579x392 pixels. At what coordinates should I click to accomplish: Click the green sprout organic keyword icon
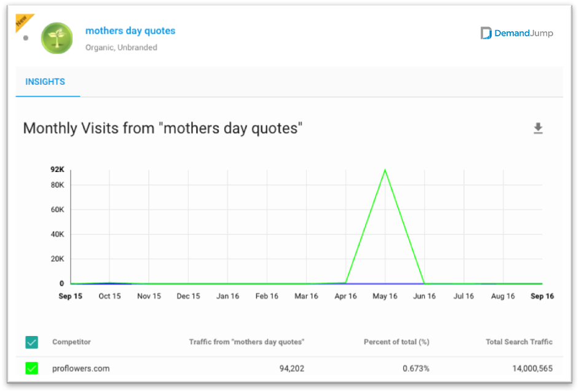point(57,38)
